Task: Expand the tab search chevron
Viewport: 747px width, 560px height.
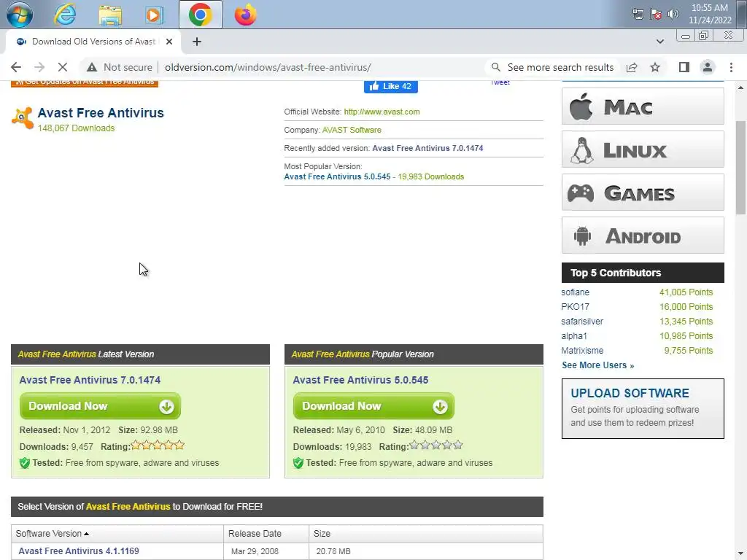Action: 659,42
